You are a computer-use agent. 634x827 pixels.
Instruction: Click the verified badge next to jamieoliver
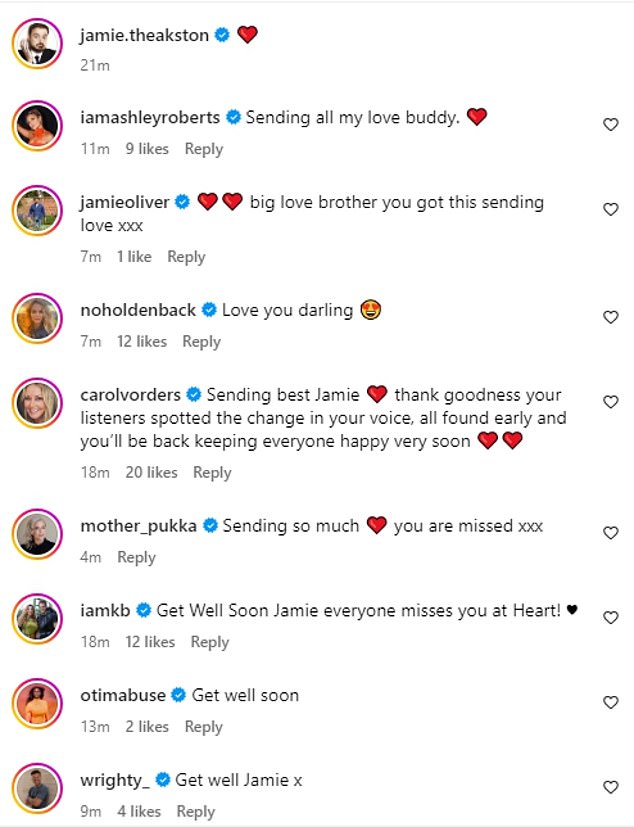coord(183,202)
